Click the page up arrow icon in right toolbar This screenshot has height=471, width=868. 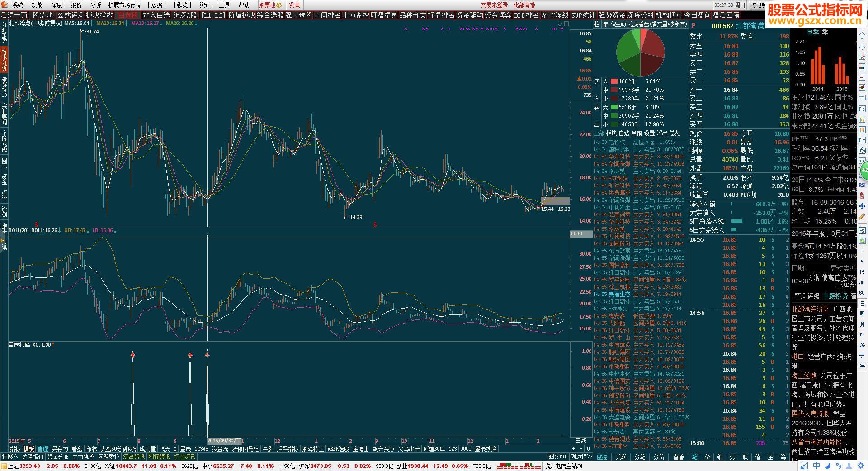tap(862, 35)
